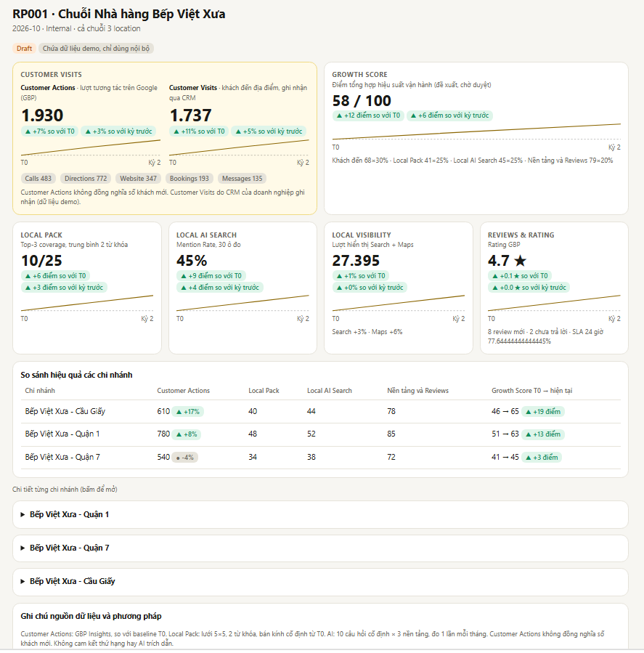This screenshot has height=653, width=644.
Task: Click the '+3% so với kỳ trước' badge
Action: tap(118, 131)
